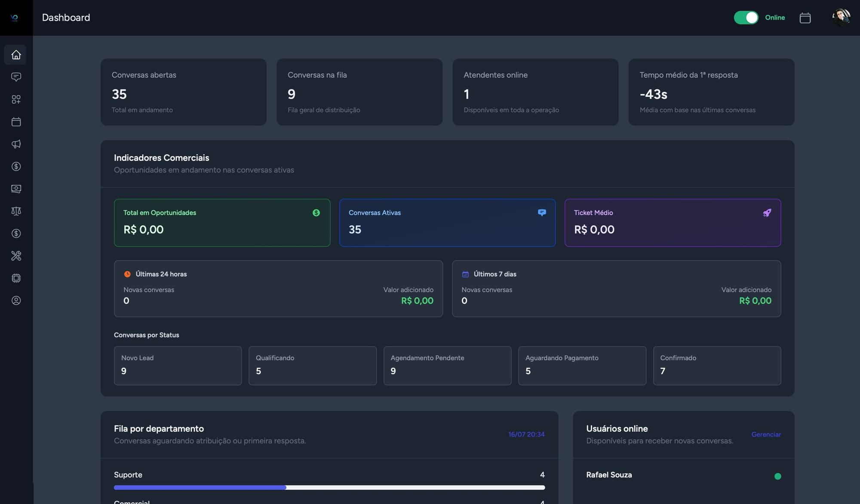Click 'Oportunidades em andamento nas conversas ativas' text
The image size is (860, 504).
tap(204, 170)
